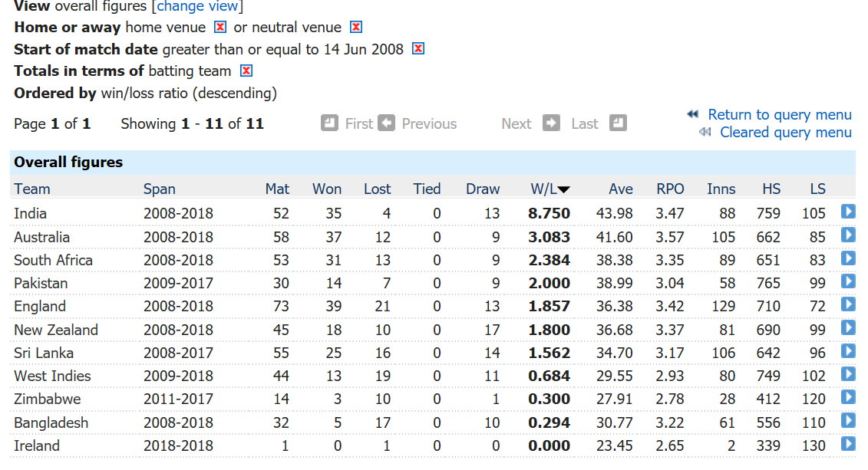This screenshot has height=470, width=868.
Task: Remove the start of match date filter
Action: [x=418, y=48]
